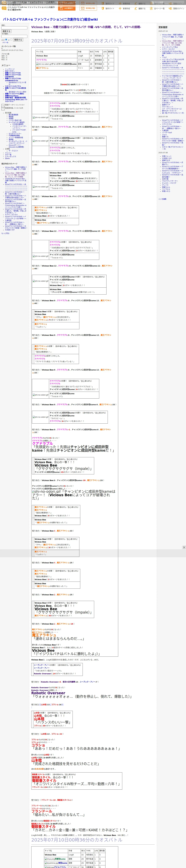Expand the 関連資料集-バトロイ以外 section
The height and width of the screenshot is (868, 186).
3,108
